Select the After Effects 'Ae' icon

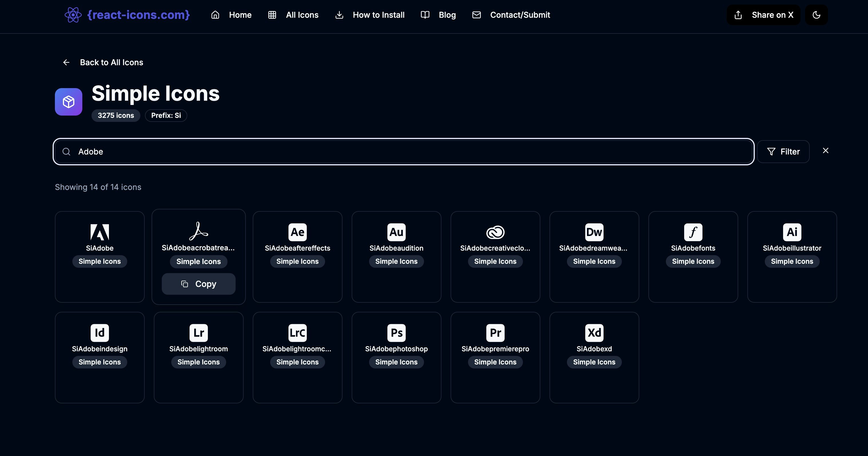(x=298, y=232)
